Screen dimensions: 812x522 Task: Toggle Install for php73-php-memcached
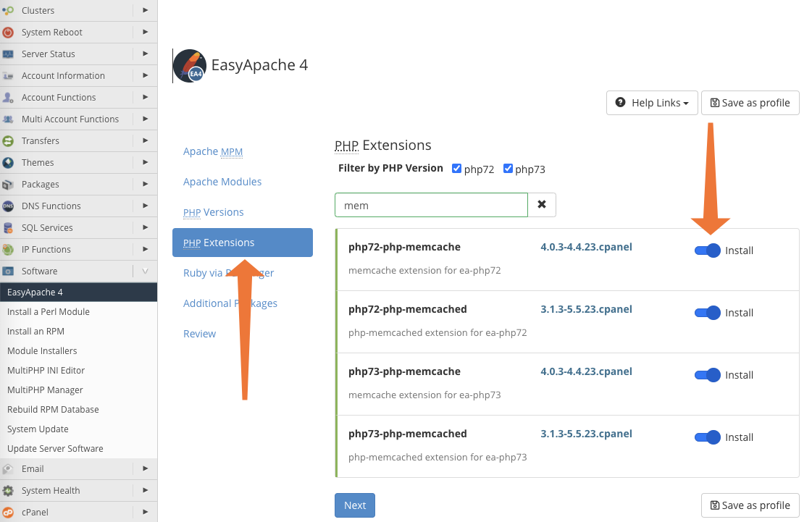tap(706, 437)
